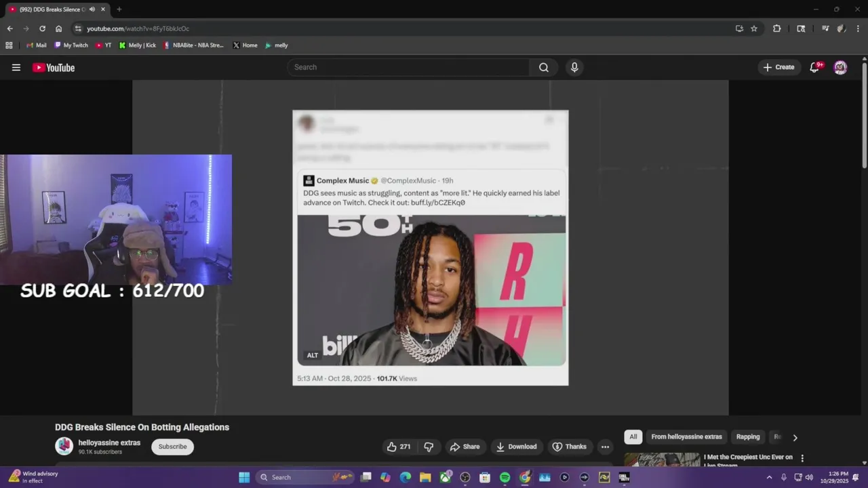Show hidden system tray icons
868x488 pixels.
769,477
